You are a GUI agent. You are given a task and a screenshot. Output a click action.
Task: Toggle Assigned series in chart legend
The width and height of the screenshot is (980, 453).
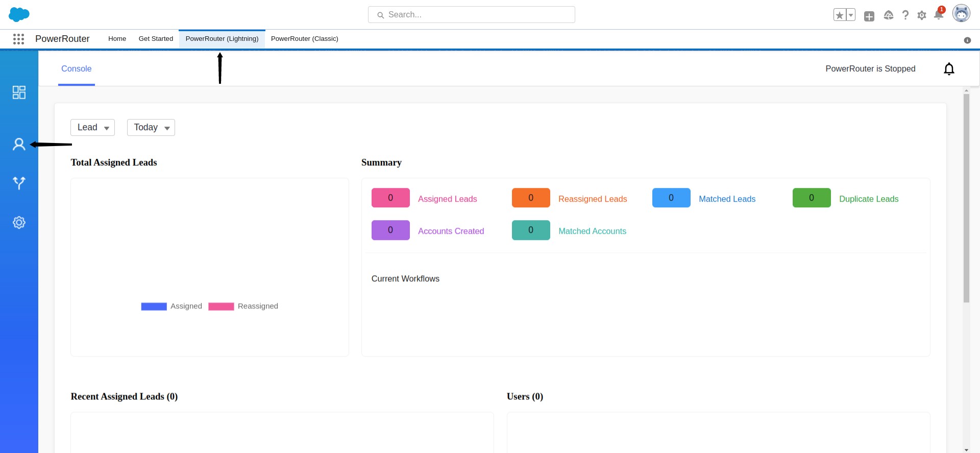(171, 306)
